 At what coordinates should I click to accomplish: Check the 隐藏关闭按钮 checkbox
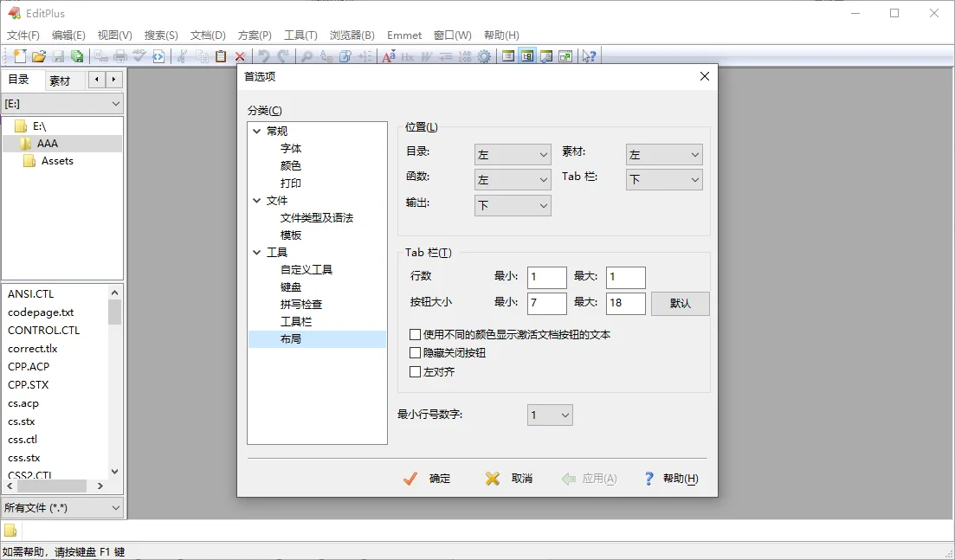coord(416,352)
